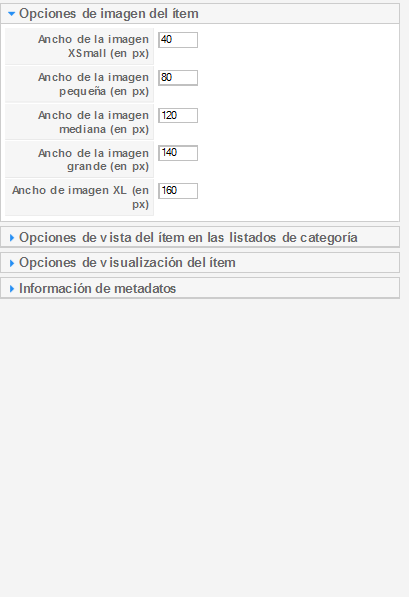Collapse the Opciones de imagen del ítem arrow
The image size is (409, 597).
[11, 14]
